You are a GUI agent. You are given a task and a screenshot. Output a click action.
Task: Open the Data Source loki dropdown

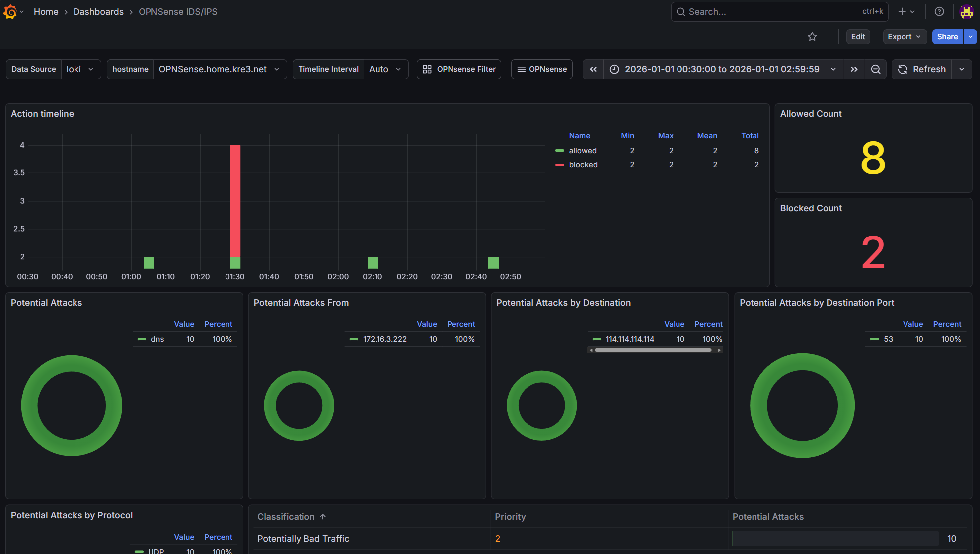80,69
